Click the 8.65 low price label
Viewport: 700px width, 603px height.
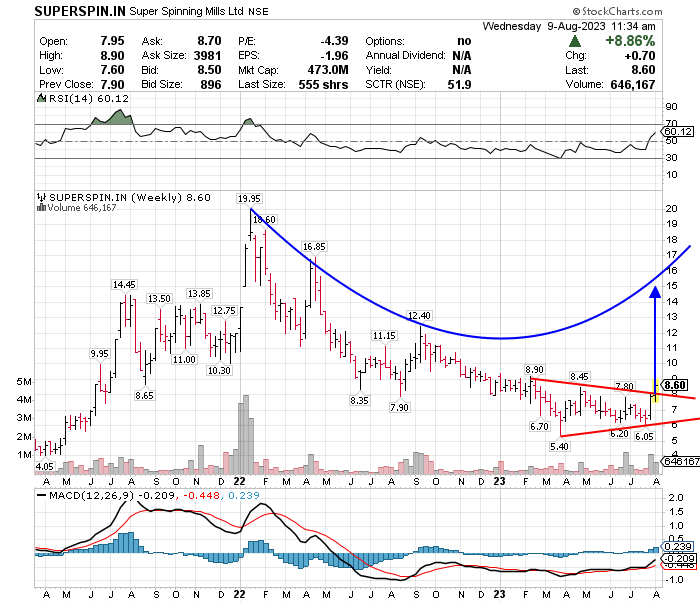[x=144, y=395]
